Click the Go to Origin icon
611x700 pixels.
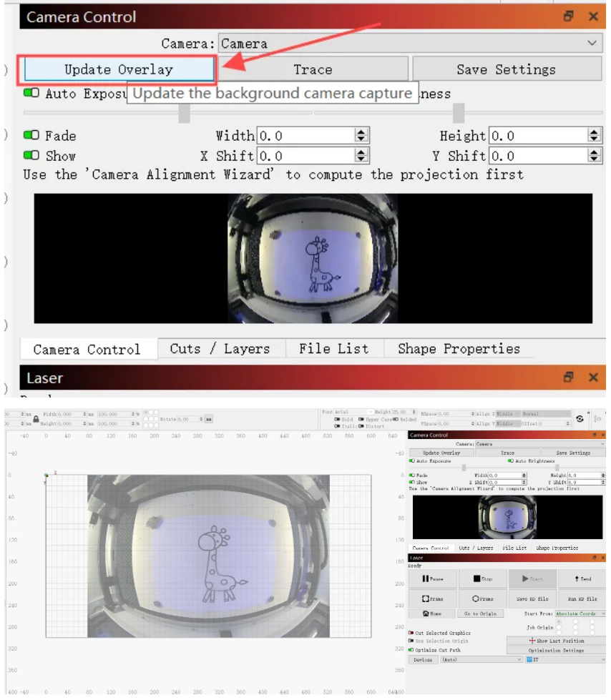tap(479, 613)
